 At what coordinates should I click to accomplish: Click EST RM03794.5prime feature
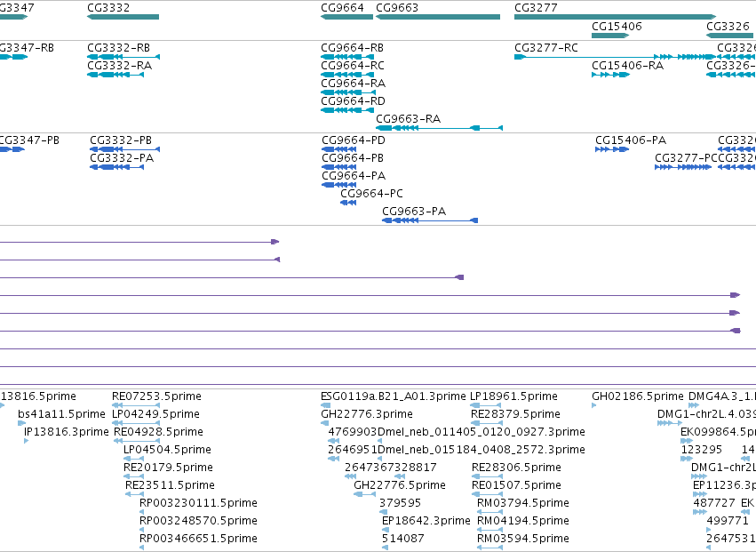pos(489,512)
